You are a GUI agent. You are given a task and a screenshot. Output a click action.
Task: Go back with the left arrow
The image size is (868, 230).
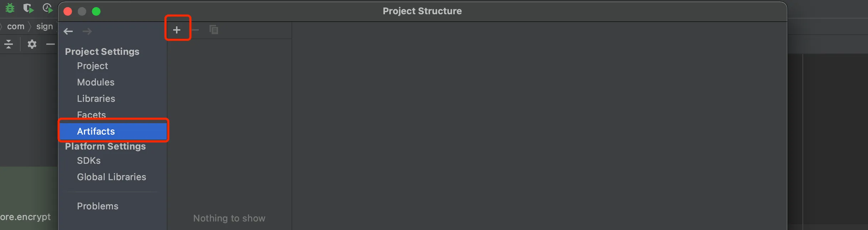(x=68, y=31)
